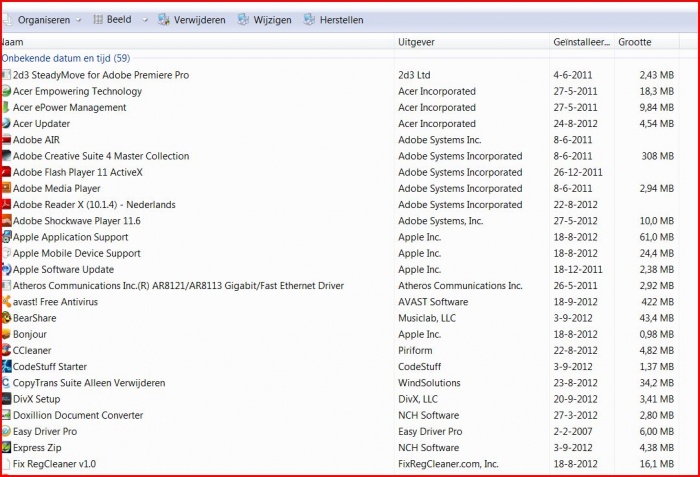Click the install date 26-12-2011
700x477 pixels.
coord(578,172)
